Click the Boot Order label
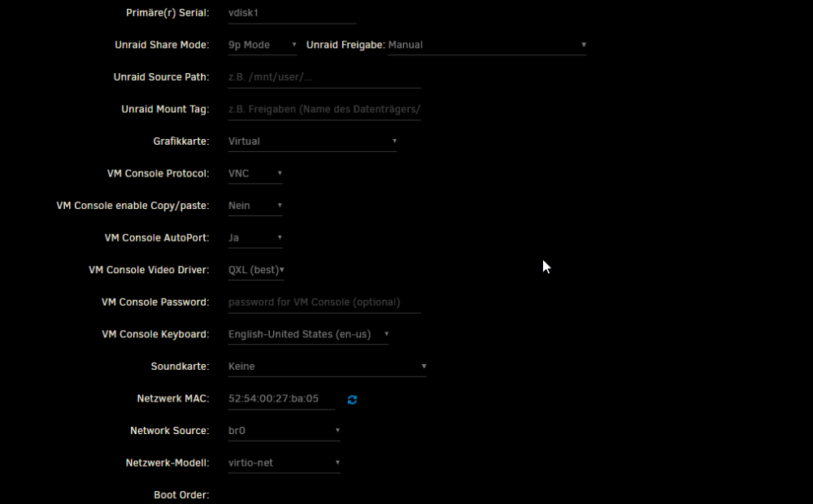This screenshot has width=813, height=504. 181,495
